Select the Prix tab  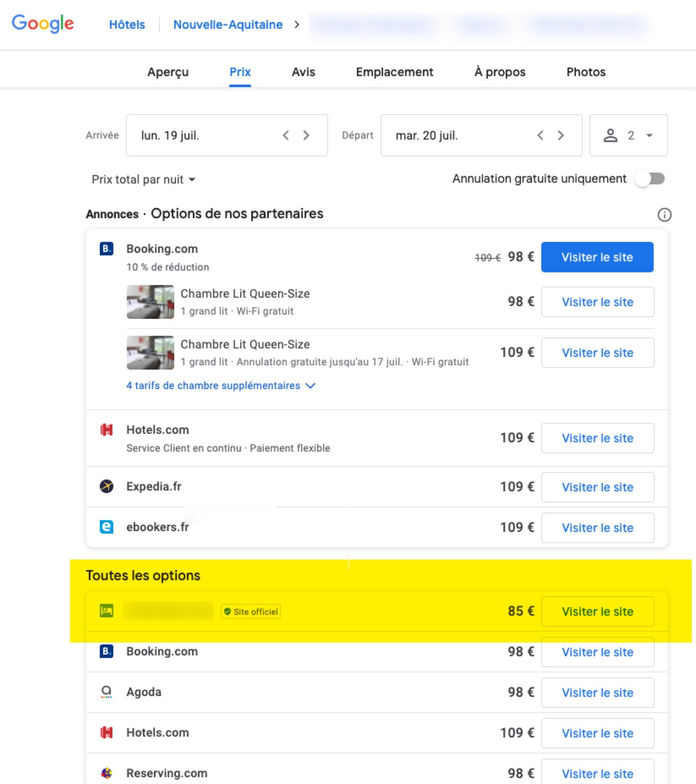click(240, 72)
